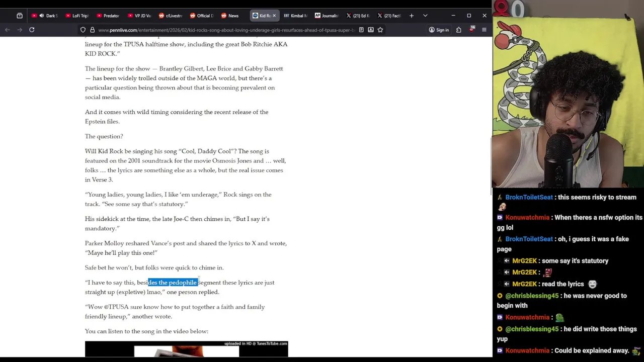644x362 pixels.
Task: Click chat username BroknToiletSeat on 'risky to stream'
Action: pyautogui.click(x=529, y=197)
